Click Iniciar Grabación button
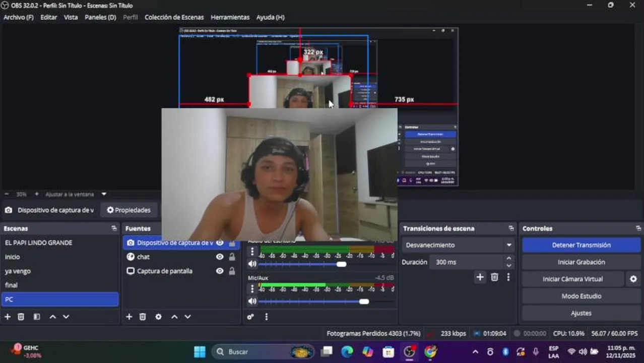Image resolution: width=644 pixels, height=363 pixels. [x=581, y=262]
